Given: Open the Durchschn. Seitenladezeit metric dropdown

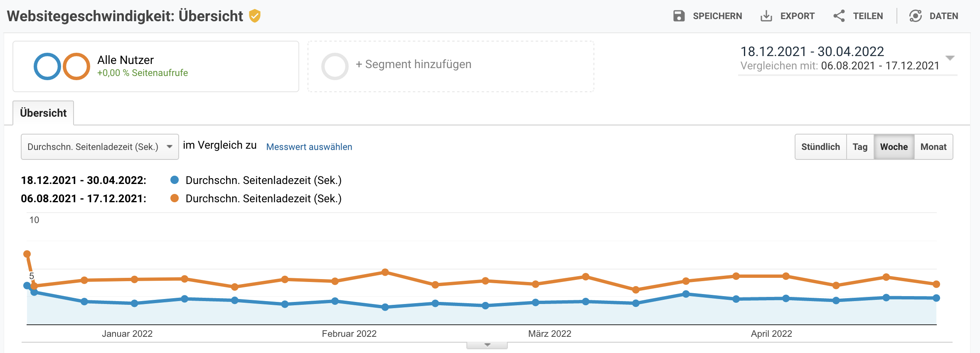Looking at the screenshot, I should click(100, 147).
